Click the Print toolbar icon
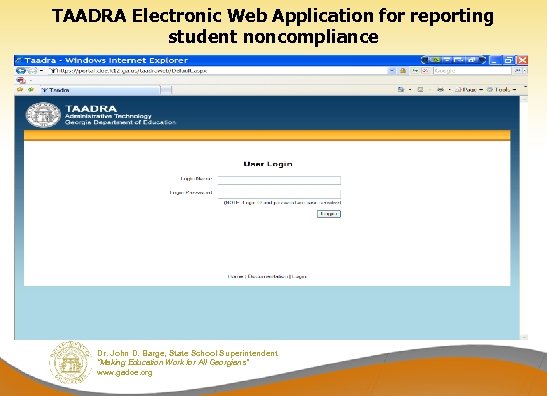This screenshot has height=396, width=547. point(441,90)
